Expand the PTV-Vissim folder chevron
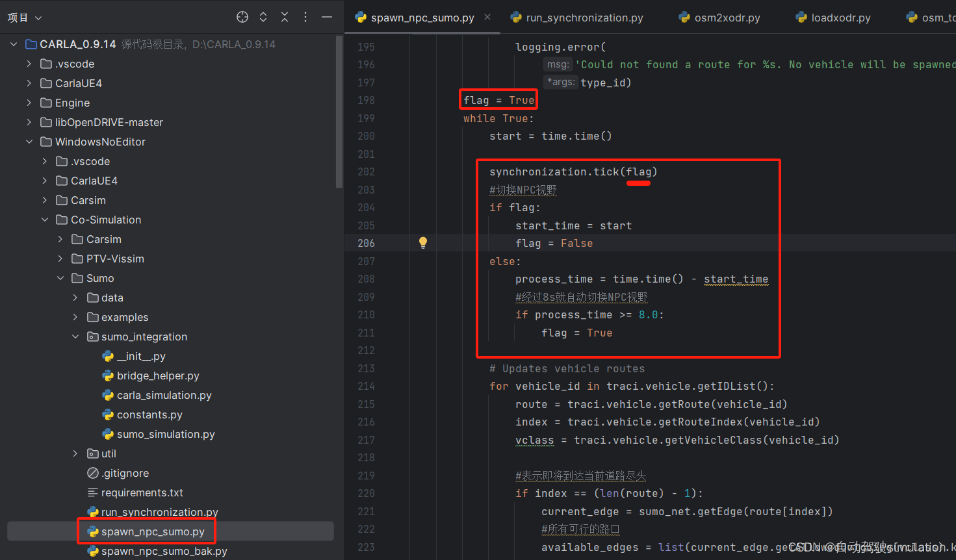Image resolution: width=956 pixels, height=560 pixels. pos(60,259)
